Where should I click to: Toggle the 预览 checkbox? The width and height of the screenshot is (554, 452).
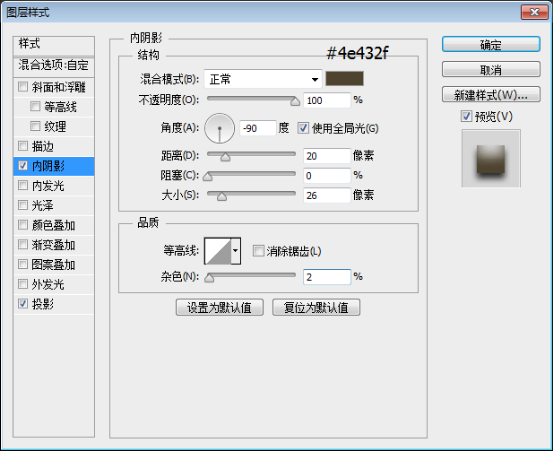click(466, 116)
